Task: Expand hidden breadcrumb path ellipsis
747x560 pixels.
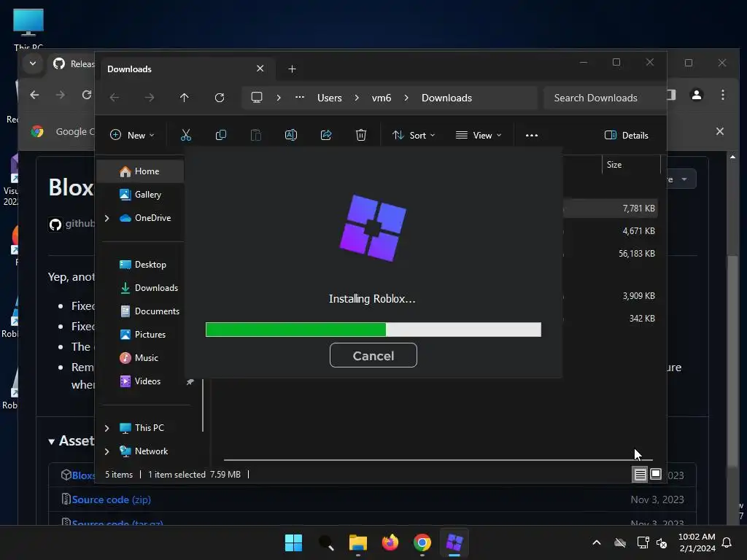Action: [300, 98]
